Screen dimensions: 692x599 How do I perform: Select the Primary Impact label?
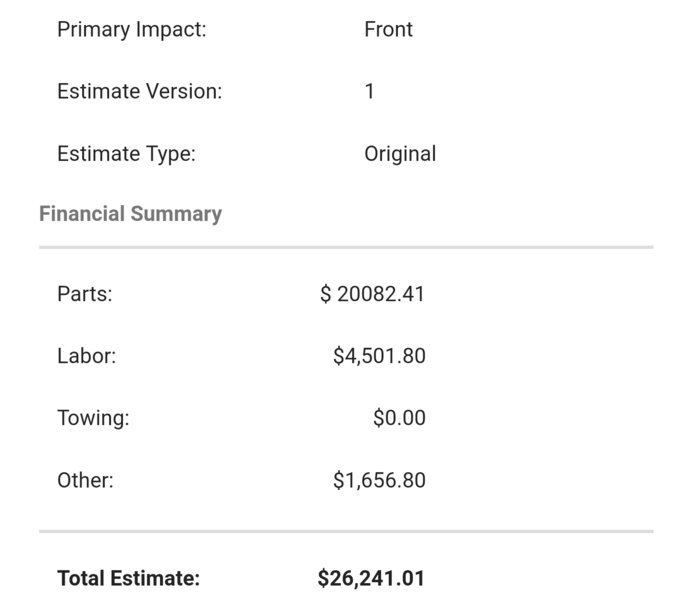(132, 30)
